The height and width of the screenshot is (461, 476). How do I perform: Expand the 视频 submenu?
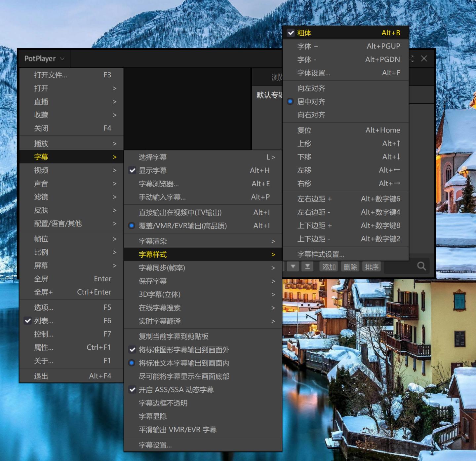click(71, 170)
